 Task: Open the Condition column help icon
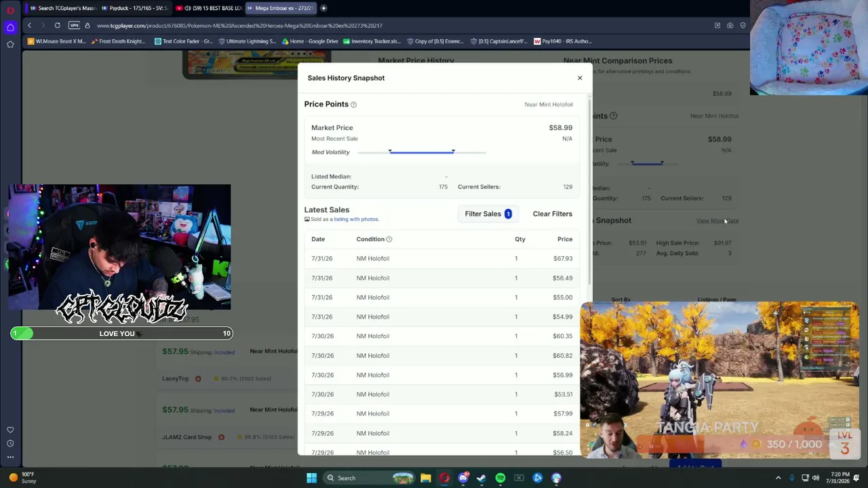click(389, 239)
